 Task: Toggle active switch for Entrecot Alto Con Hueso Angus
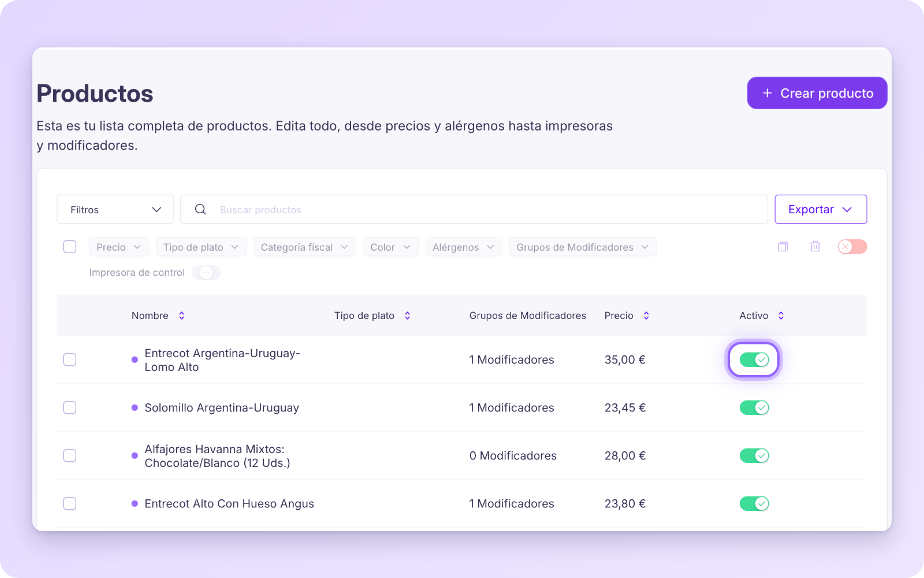tap(754, 503)
